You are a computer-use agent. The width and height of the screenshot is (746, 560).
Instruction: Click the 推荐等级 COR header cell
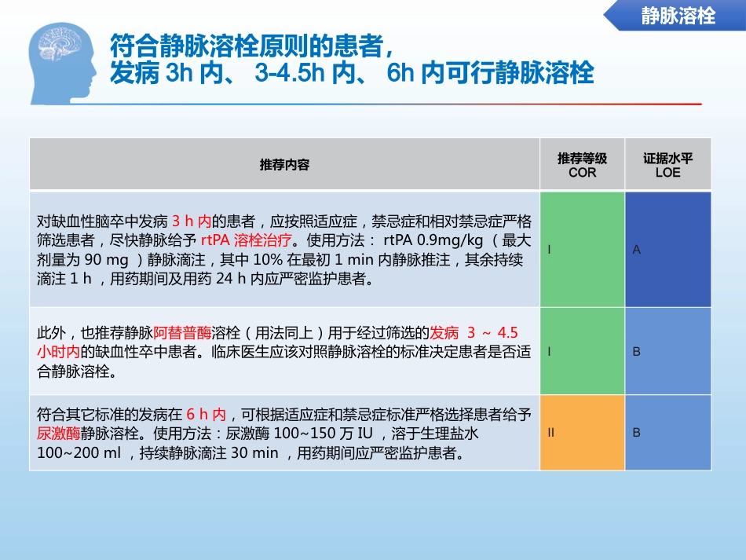(x=583, y=165)
